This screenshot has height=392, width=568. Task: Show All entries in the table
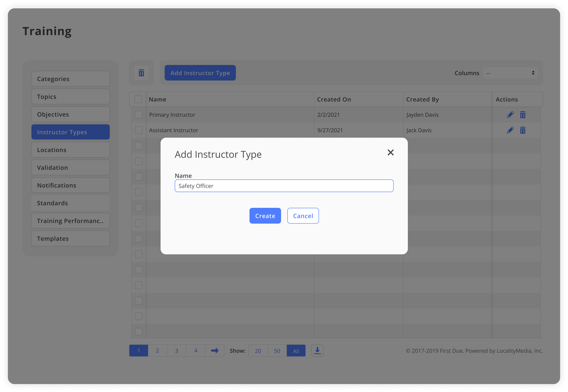click(x=296, y=351)
